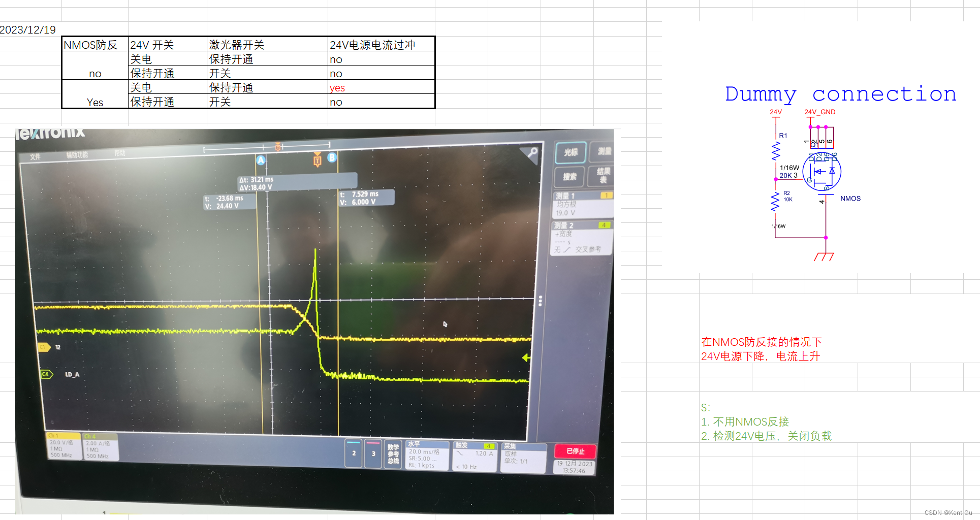Screen dimensions: 980x520
Task: Click the orange trigger position T marker
Action: tap(318, 160)
